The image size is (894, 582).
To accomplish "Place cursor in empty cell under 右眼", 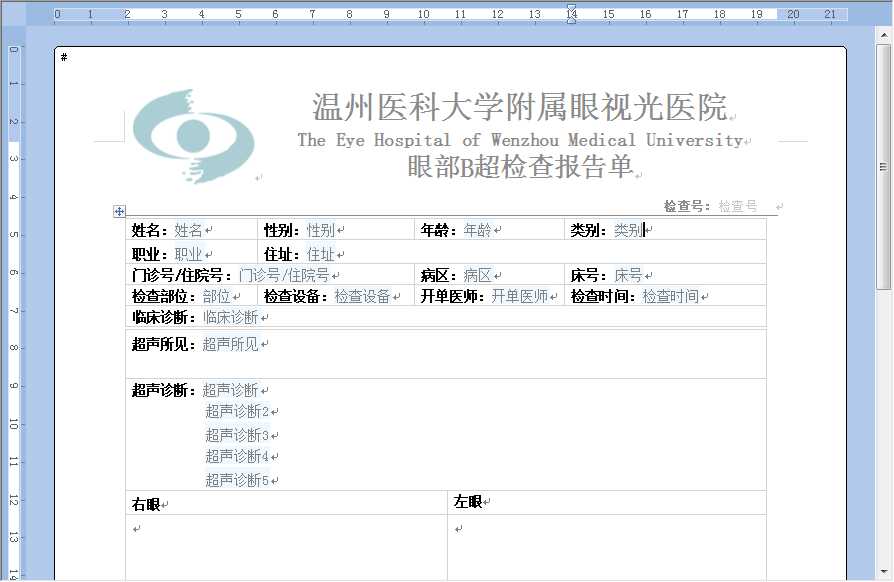I will (x=286, y=547).
